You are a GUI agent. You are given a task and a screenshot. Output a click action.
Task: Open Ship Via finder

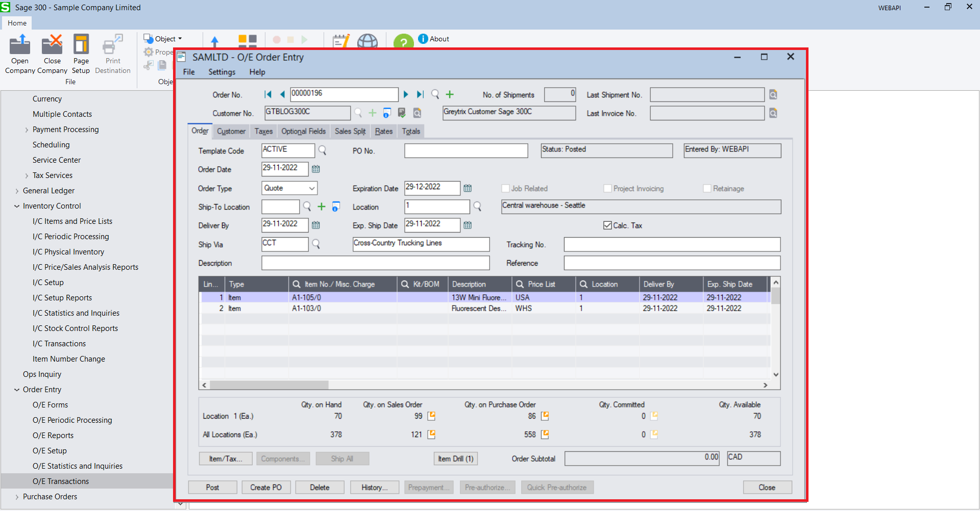pyautogui.click(x=316, y=244)
